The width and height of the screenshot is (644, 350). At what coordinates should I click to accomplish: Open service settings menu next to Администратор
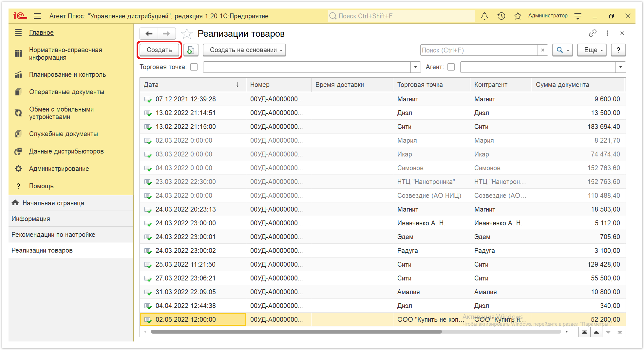tap(578, 16)
